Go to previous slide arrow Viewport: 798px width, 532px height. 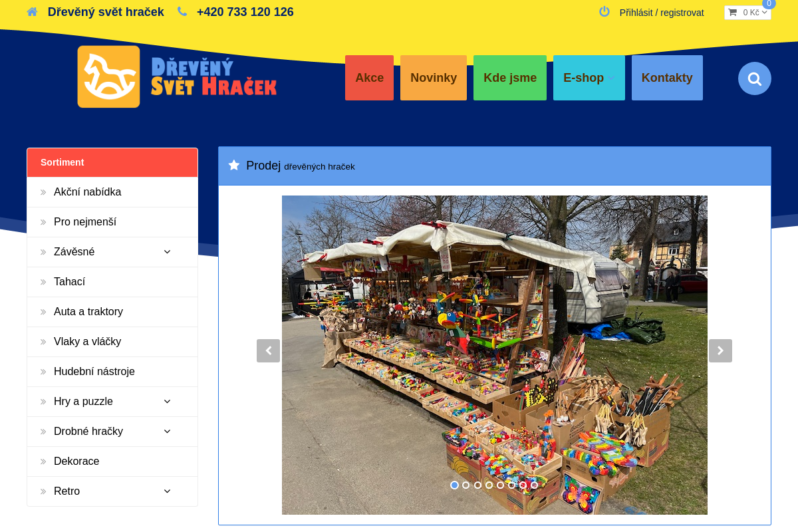[268, 350]
